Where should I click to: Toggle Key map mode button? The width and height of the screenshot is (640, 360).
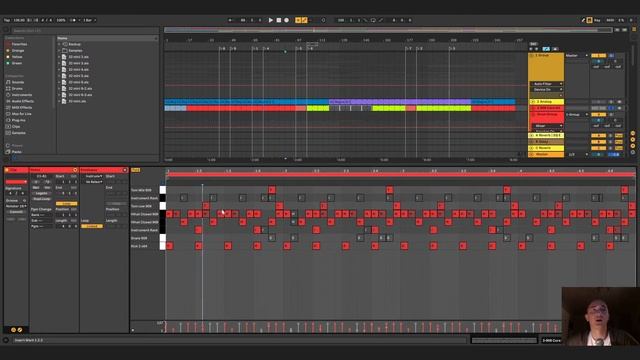click(598, 20)
